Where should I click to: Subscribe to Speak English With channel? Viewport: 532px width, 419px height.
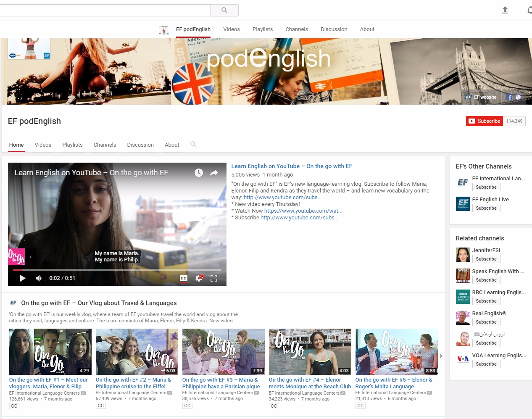coord(486,280)
